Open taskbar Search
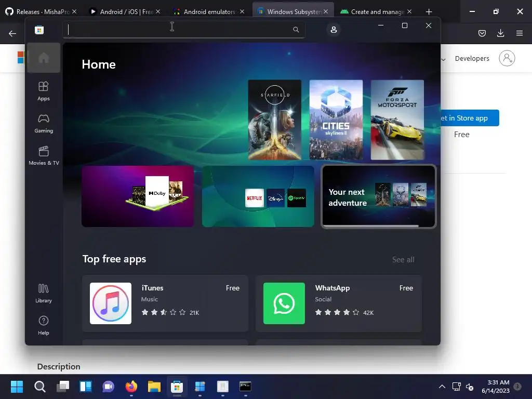This screenshot has width=532, height=399. pos(39,387)
